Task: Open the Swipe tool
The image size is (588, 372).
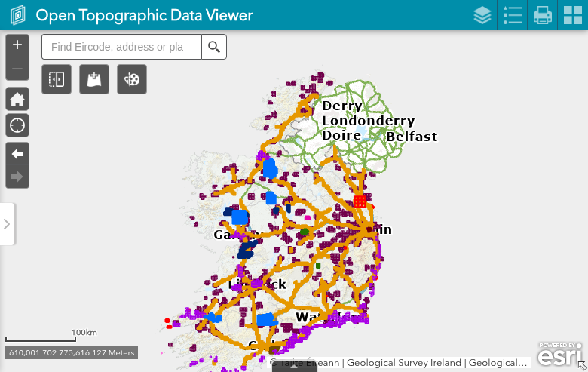Action: [x=57, y=79]
